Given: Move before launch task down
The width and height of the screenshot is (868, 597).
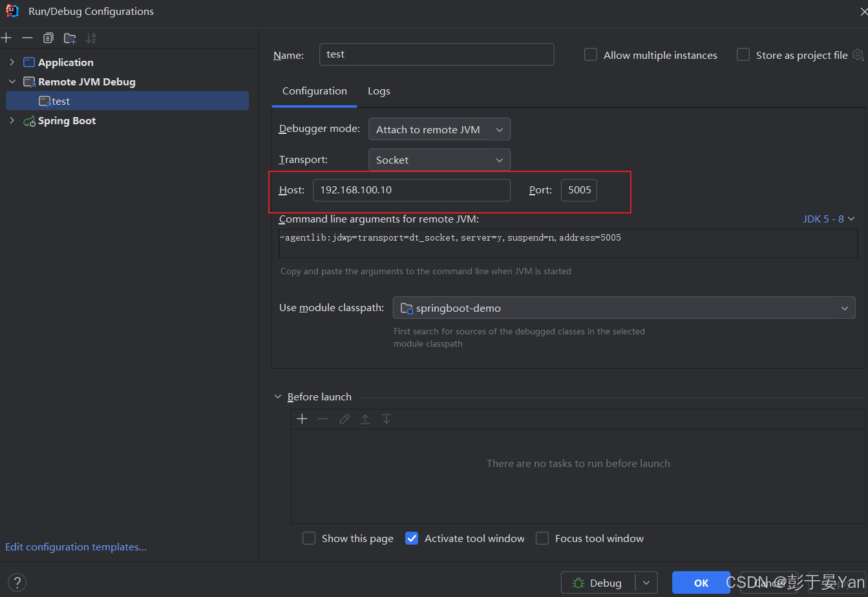Looking at the screenshot, I should coord(386,419).
